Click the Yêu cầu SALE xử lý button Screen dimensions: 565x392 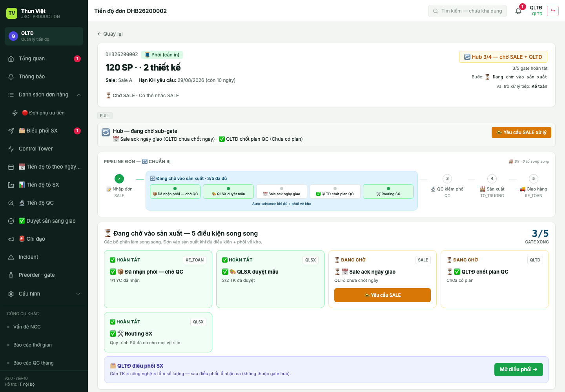[x=521, y=132]
